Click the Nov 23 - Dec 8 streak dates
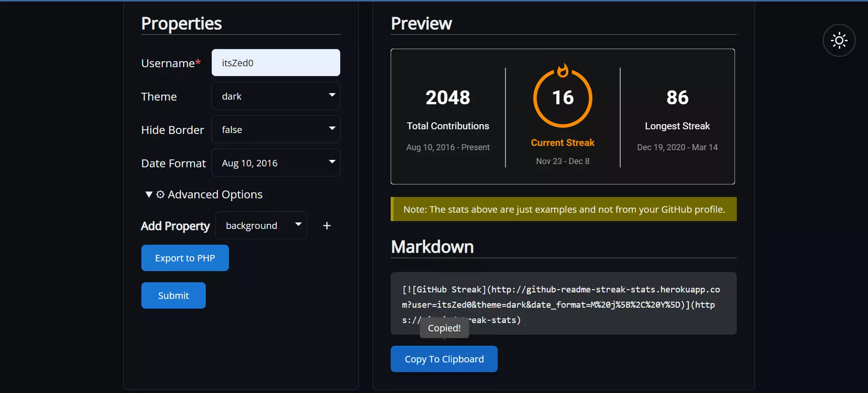This screenshot has width=868, height=393. [563, 161]
